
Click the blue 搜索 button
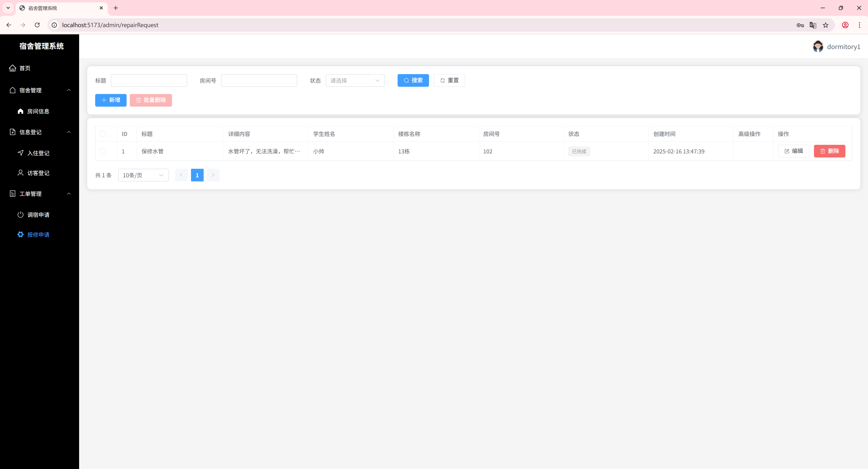[413, 80]
